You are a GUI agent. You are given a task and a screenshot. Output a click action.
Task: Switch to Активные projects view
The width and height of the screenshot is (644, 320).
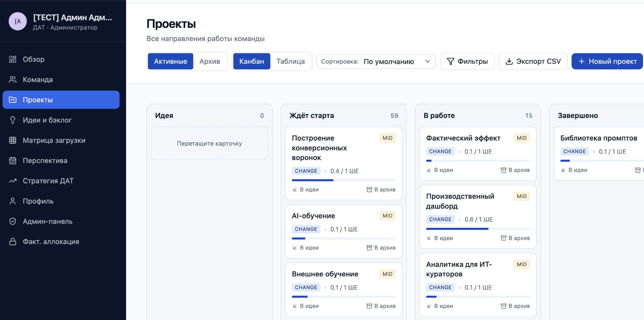170,61
